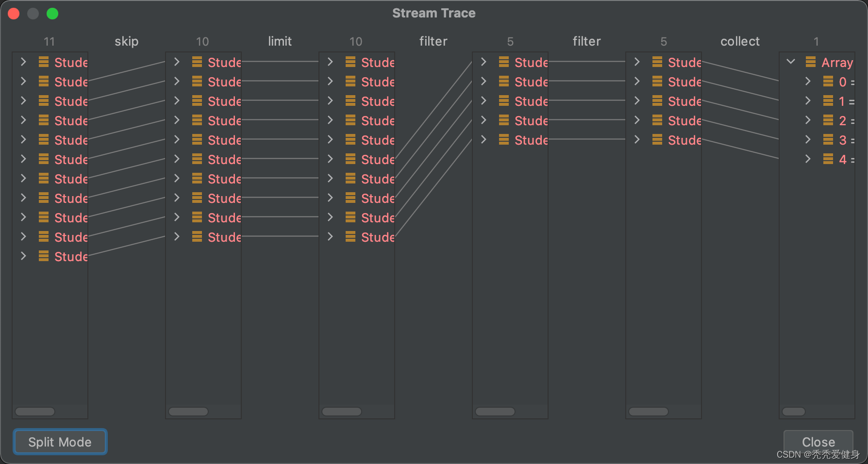868x464 pixels.
Task: Click the Close button
Action: coord(818,442)
